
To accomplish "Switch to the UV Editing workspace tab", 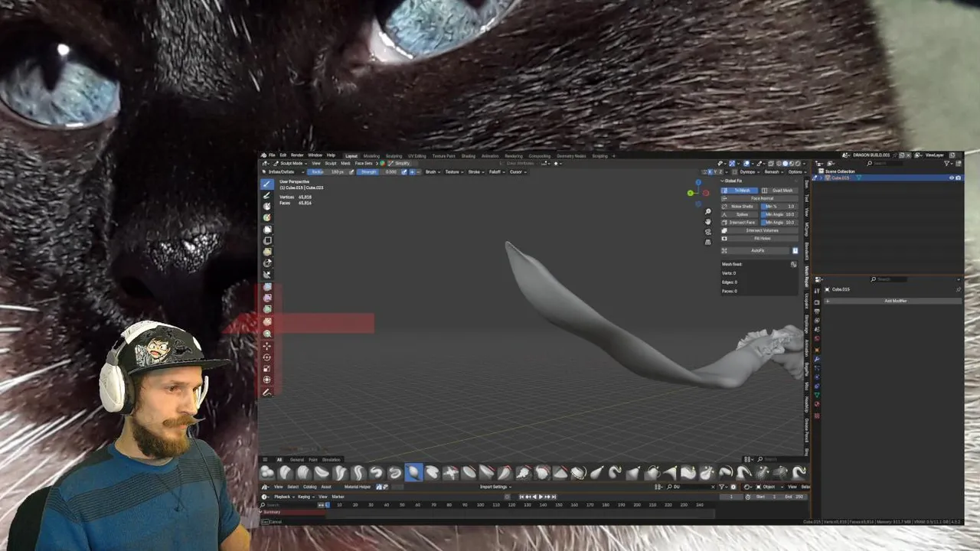I will click(x=417, y=156).
